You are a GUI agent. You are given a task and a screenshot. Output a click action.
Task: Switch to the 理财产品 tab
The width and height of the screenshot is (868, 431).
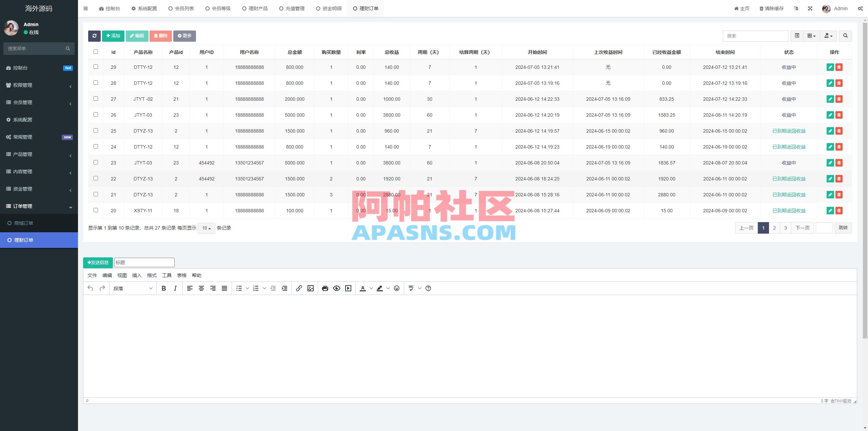pyautogui.click(x=255, y=8)
